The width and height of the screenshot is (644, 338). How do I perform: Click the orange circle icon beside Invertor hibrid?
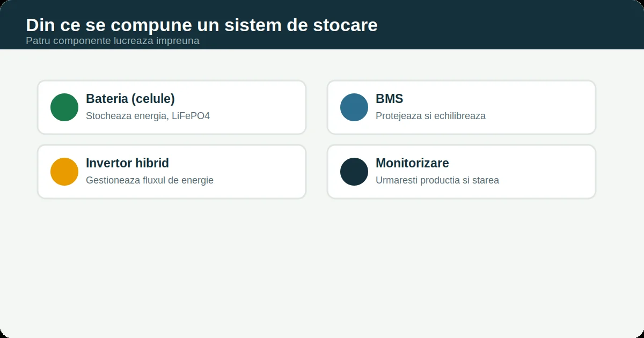[x=64, y=172]
